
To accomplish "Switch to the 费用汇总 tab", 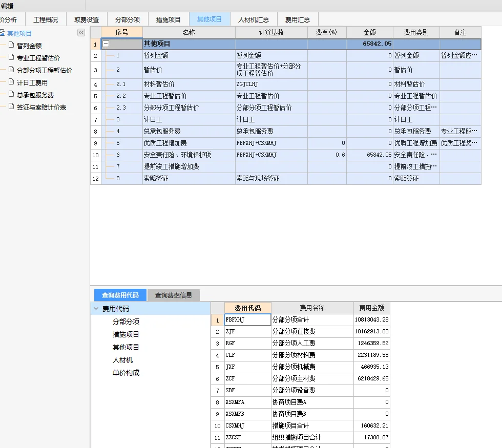I will tap(298, 19).
